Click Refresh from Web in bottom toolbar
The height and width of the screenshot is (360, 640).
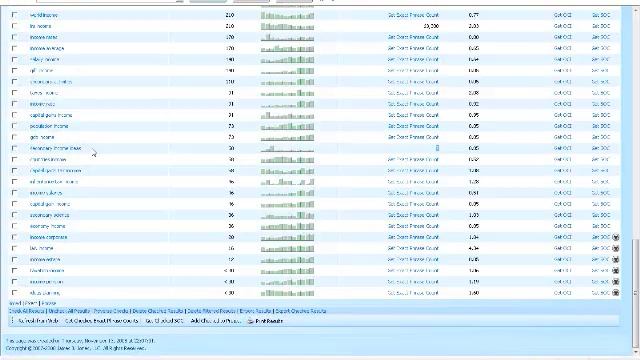(x=38, y=321)
